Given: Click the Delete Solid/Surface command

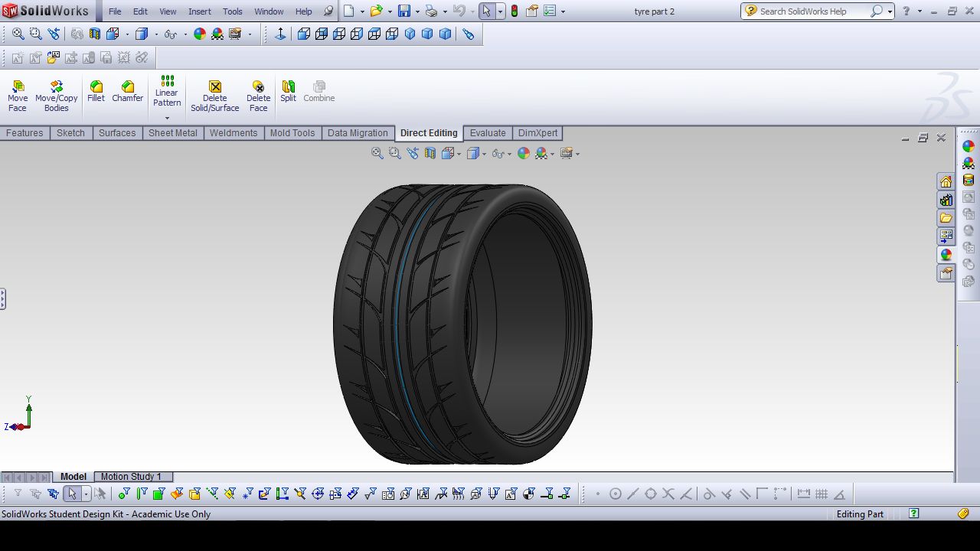Looking at the screenshot, I should point(215,96).
